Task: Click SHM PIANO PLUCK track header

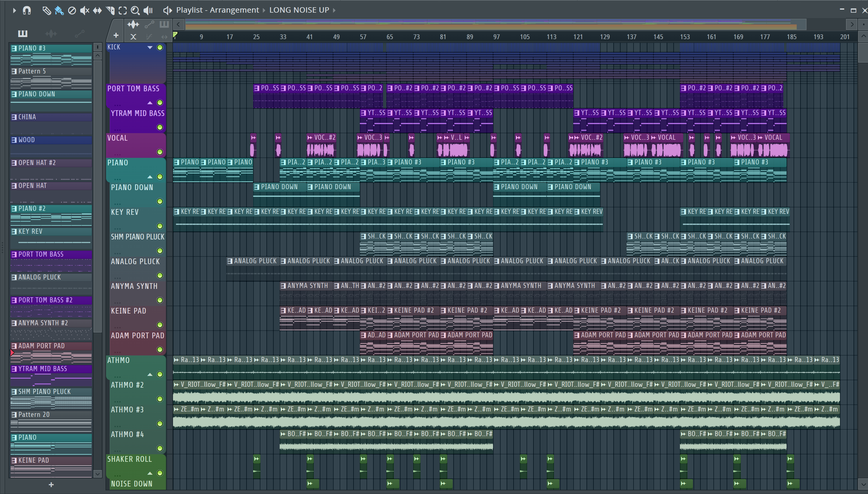Action: tap(137, 237)
